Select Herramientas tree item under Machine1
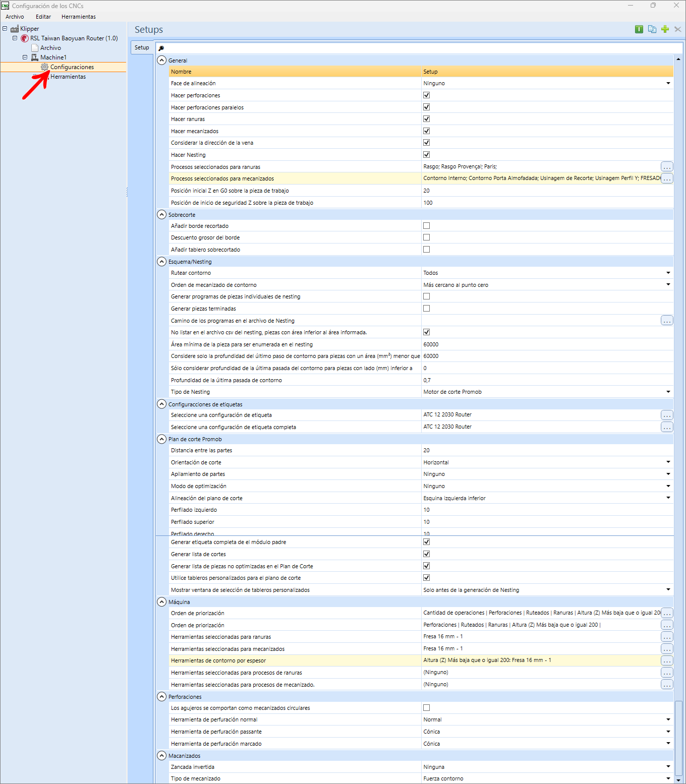This screenshot has width=686, height=784. [x=68, y=77]
